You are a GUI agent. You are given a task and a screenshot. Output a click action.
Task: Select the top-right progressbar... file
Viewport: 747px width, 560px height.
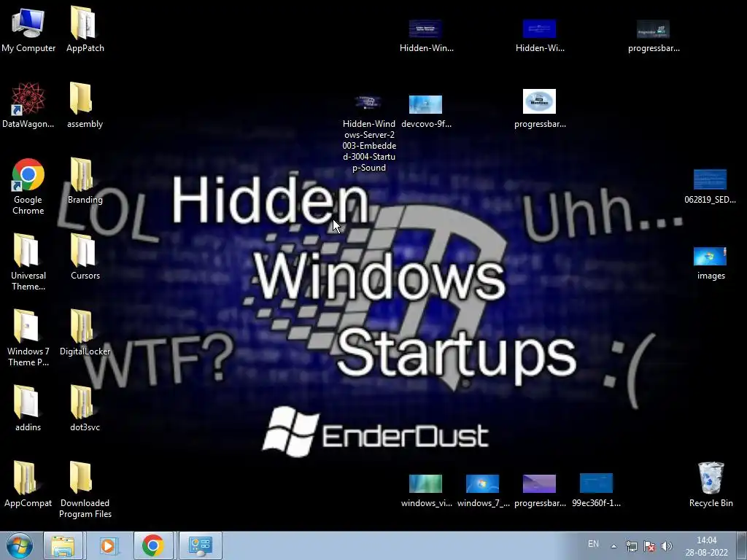pos(654,36)
